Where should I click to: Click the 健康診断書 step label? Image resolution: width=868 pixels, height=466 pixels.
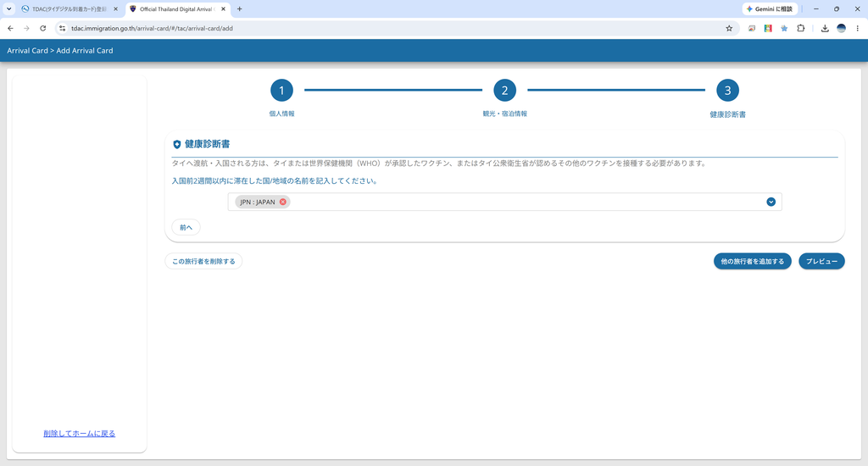pyautogui.click(x=727, y=114)
